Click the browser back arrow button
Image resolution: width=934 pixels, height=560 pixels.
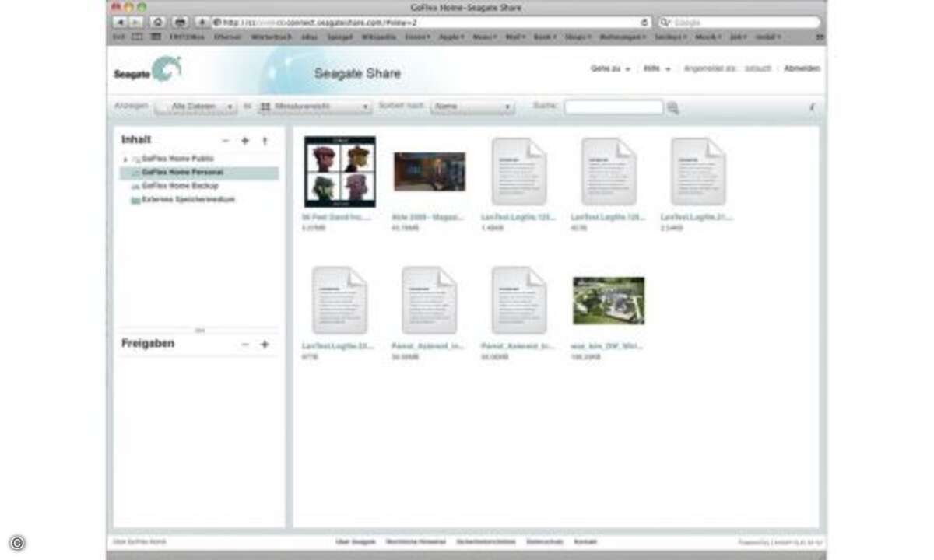click(121, 23)
